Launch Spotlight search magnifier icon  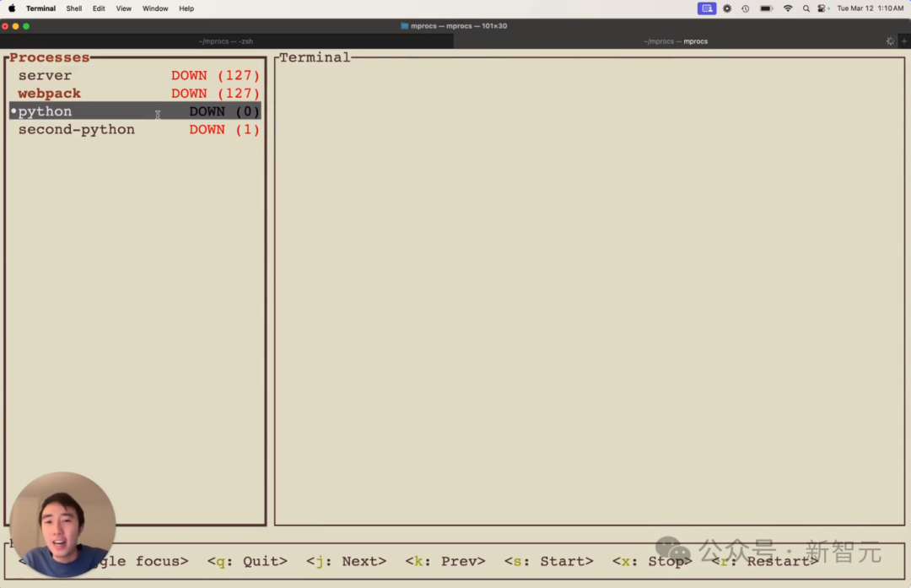coord(806,8)
